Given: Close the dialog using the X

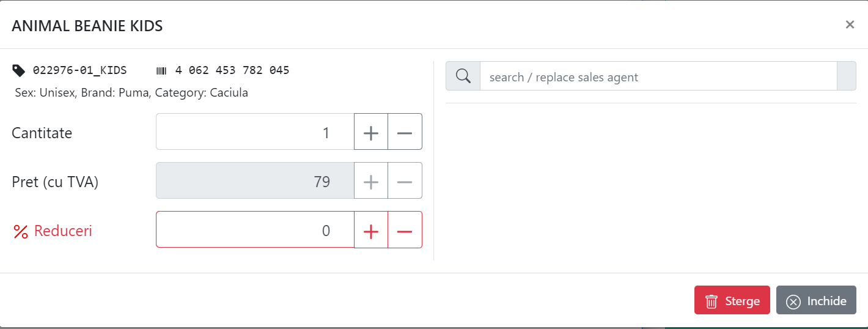Looking at the screenshot, I should (x=850, y=24).
